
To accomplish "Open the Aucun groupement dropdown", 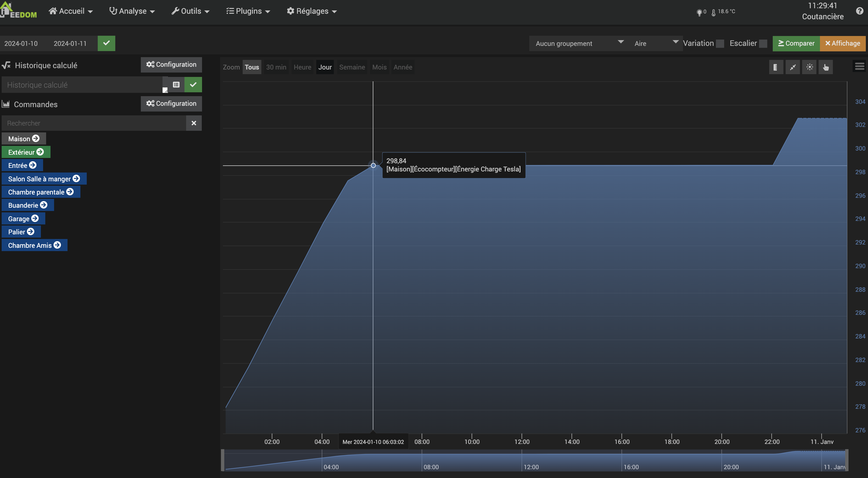I will [x=579, y=43].
